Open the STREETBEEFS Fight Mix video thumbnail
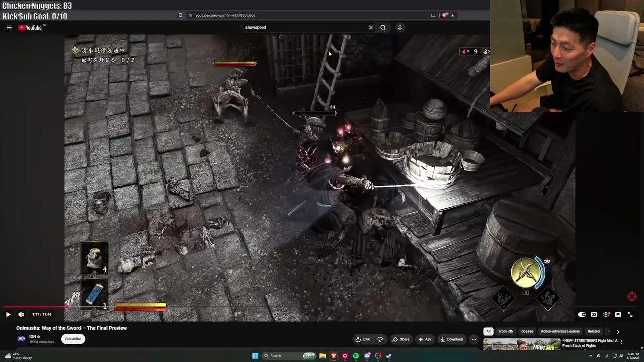This screenshot has width=644, height=362. pos(522,344)
